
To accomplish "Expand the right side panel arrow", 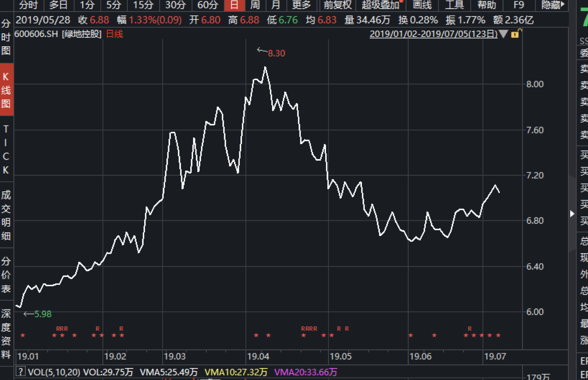I will click(572, 214).
